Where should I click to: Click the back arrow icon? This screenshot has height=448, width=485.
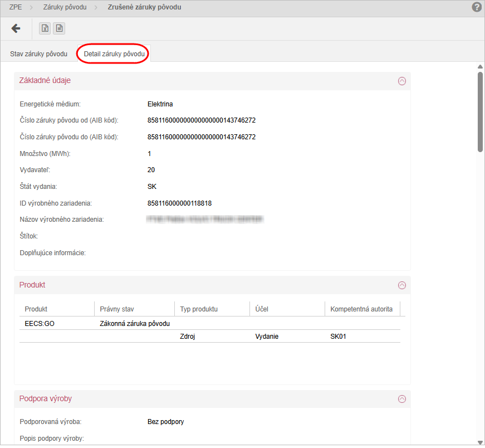pos(16,28)
